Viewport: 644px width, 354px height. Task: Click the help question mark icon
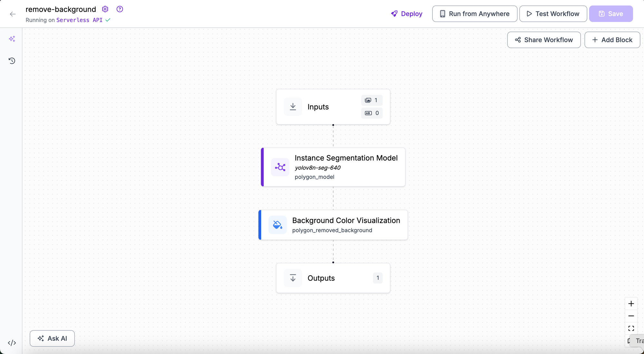pos(120,9)
